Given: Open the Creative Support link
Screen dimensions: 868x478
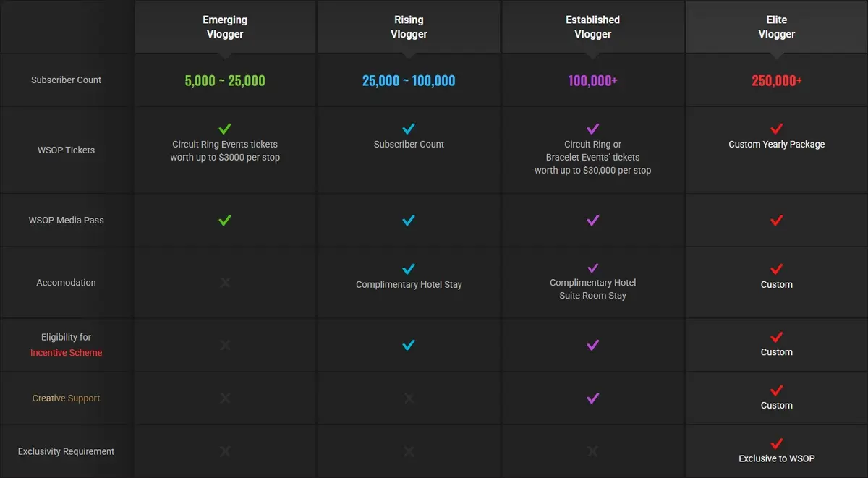Looking at the screenshot, I should 67,398.
